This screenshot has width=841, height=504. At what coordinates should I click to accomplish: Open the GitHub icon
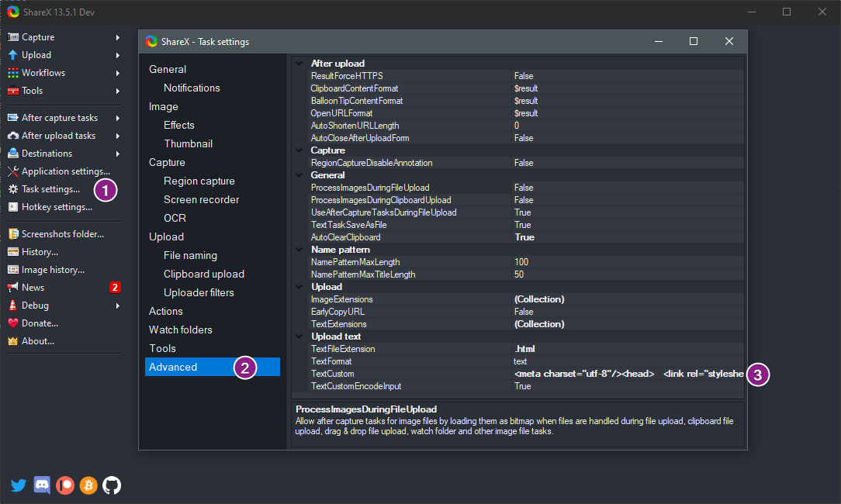coord(112,485)
